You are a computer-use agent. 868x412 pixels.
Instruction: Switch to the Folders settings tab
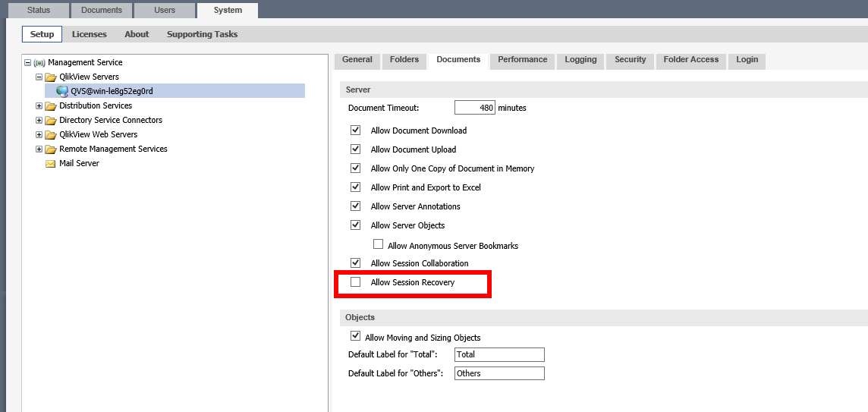pyautogui.click(x=404, y=60)
